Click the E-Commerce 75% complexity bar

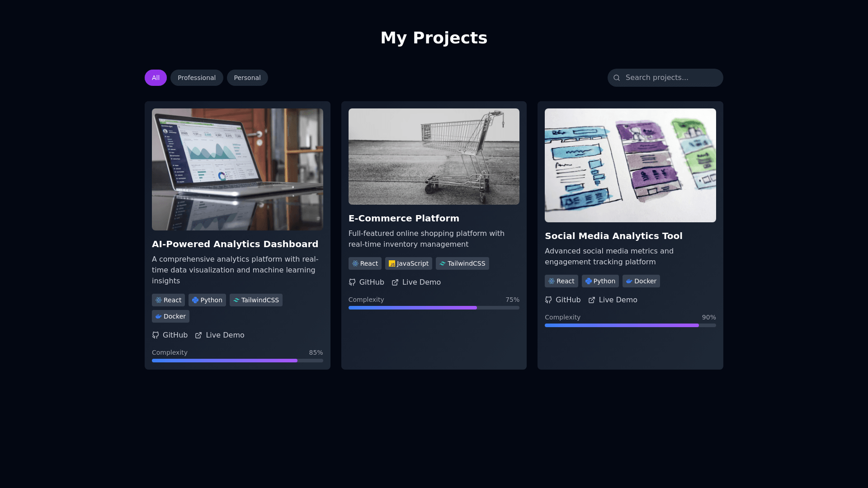coord(434,308)
